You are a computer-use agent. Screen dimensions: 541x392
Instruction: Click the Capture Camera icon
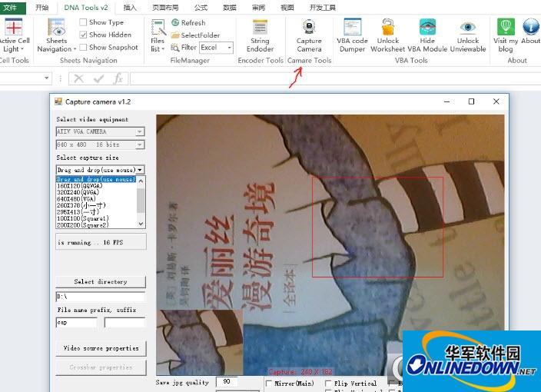point(309,28)
